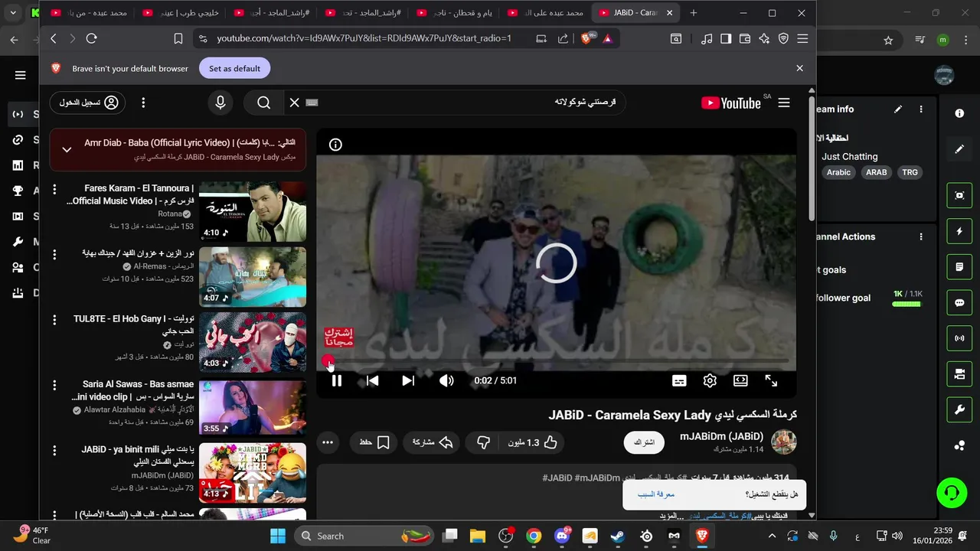This screenshot has height=551, width=980.
Task: Open chat bubble icon in dashboard sidebar
Action: coord(959,302)
